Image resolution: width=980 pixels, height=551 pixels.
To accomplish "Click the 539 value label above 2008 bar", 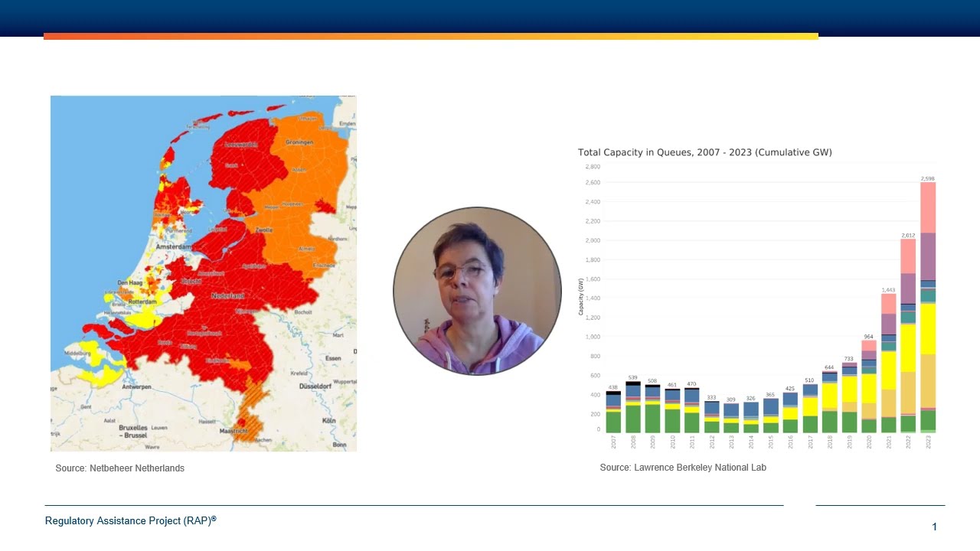I will click(633, 377).
